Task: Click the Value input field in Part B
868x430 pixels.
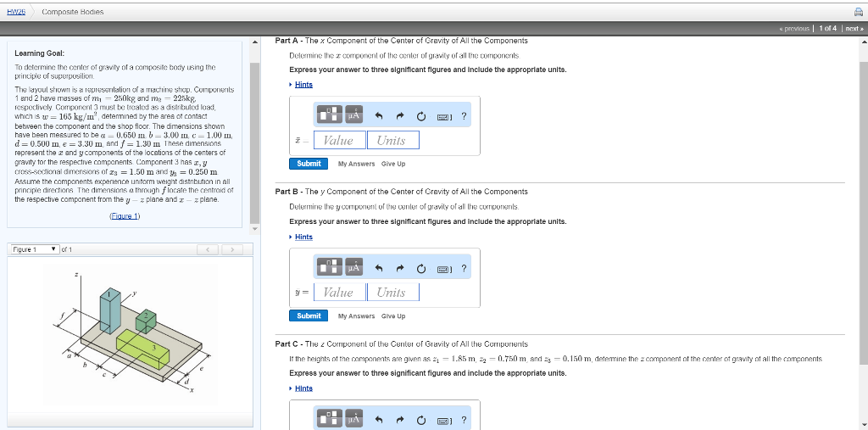Action: [339, 293]
